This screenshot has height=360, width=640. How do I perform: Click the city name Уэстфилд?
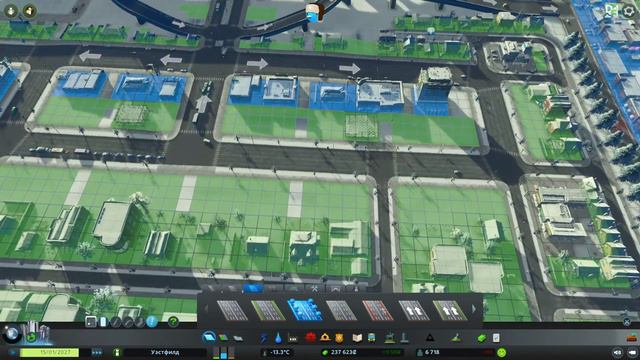tap(165, 352)
